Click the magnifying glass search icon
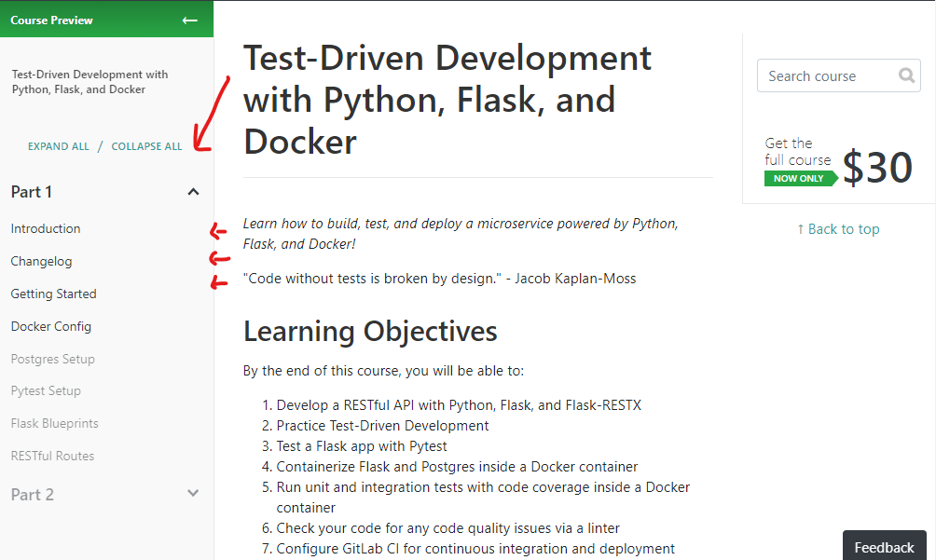The height and width of the screenshot is (560, 936). (x=906, y=75)
